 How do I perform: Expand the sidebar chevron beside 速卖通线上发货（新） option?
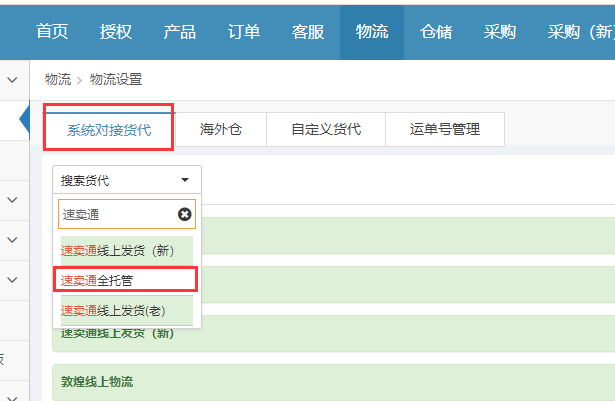click(x=13, y=240)
